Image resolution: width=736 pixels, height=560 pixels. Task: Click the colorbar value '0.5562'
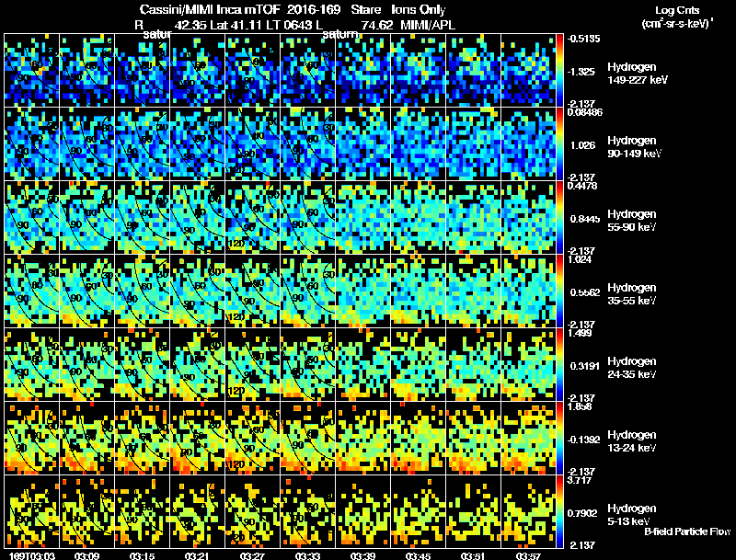point(585,292)
